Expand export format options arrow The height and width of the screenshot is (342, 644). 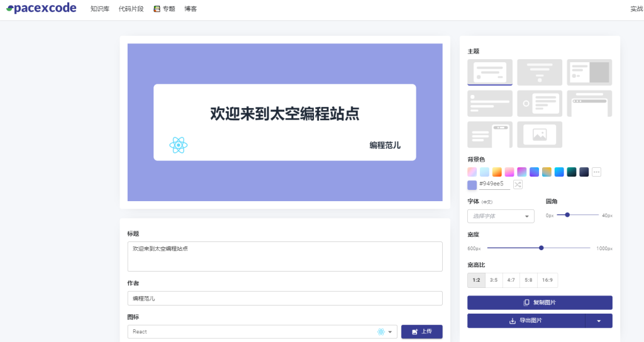pos(599,321)
